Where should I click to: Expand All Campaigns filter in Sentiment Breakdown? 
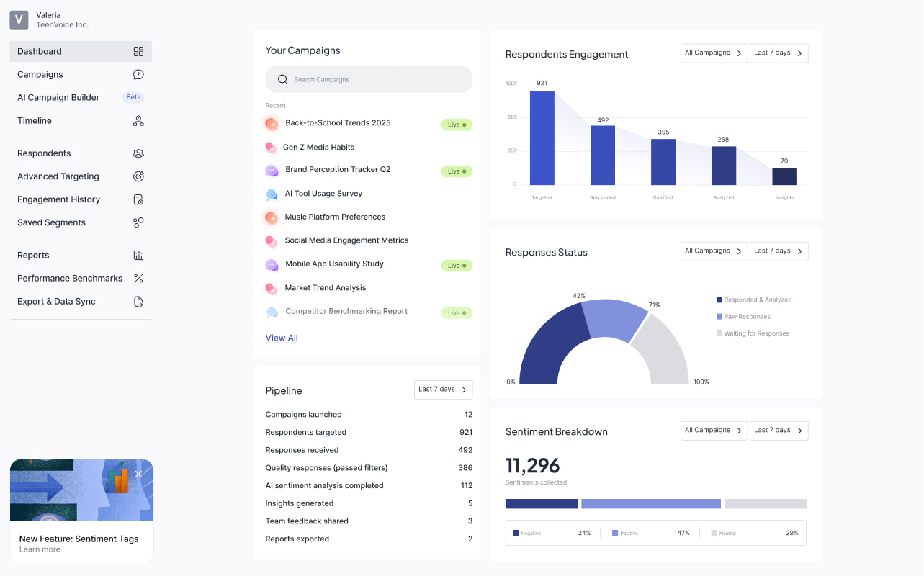(713, 431)
